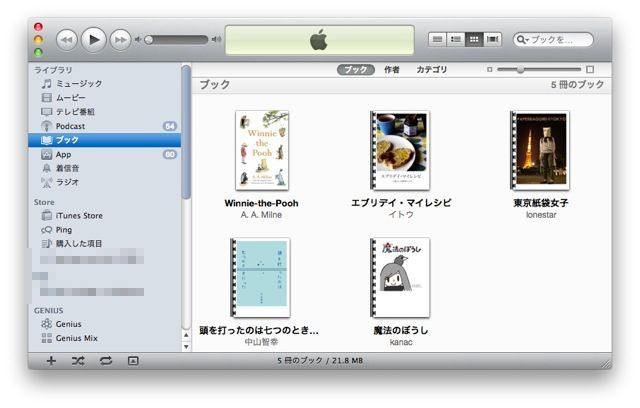The height and width of the screenshot is (408, 640).
Task: Toggle repeat in the bottom bar
Action: (x=106, y=361)
